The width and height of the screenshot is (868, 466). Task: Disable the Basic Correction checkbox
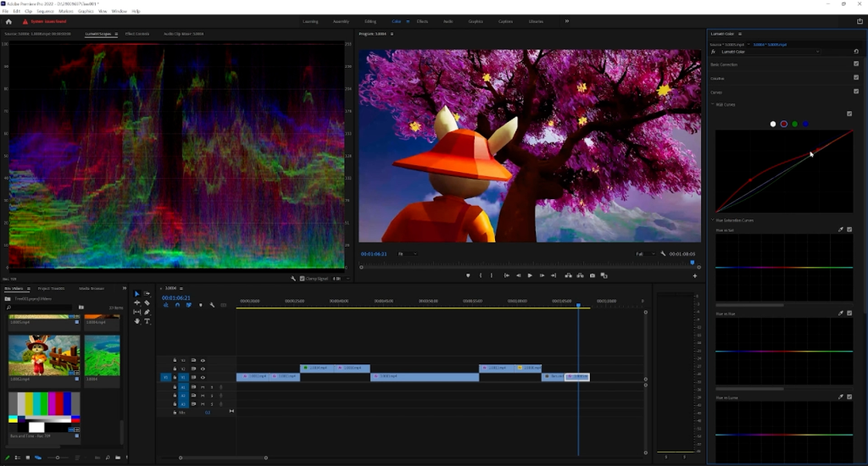point(856,64)
